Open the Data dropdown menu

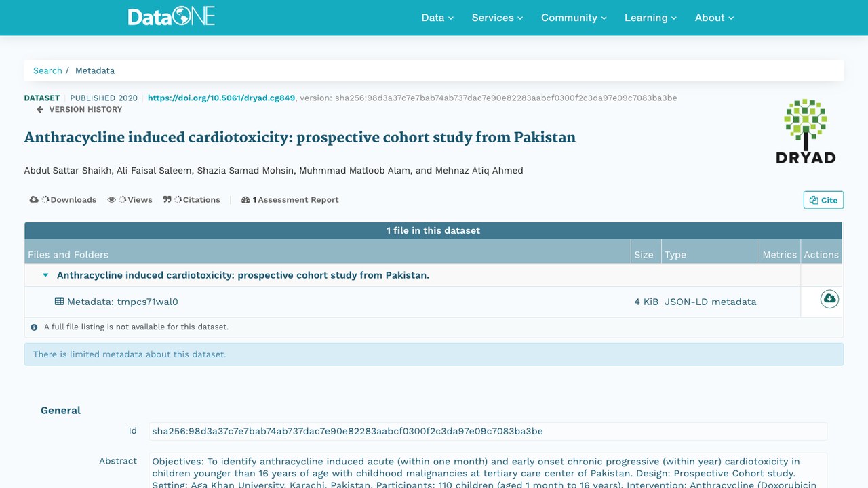click(437, 18)
